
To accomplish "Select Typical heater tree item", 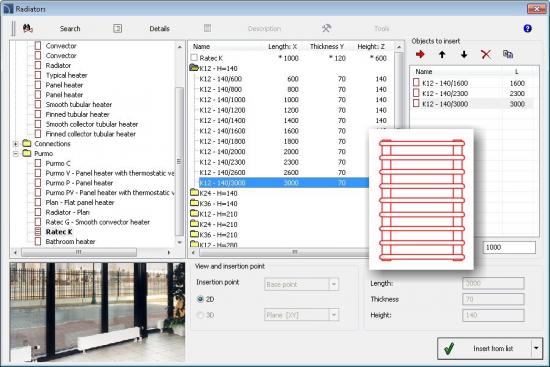I will click(66, 75).
